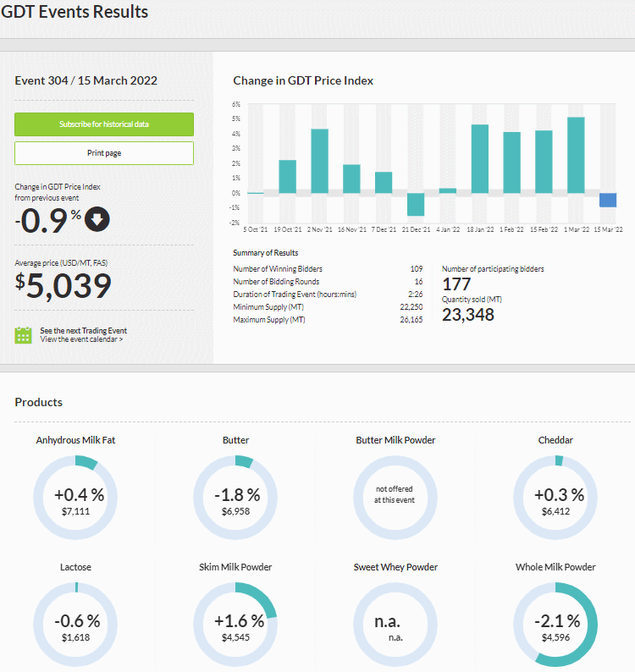
Task: Click participating bidders count 177
Action: [x=456, y=284]
